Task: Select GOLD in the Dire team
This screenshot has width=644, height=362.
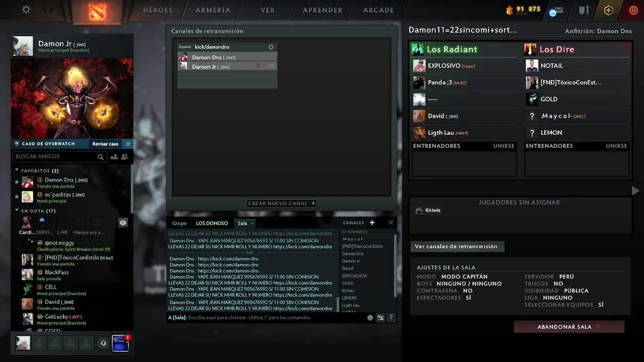Action: 577,99
